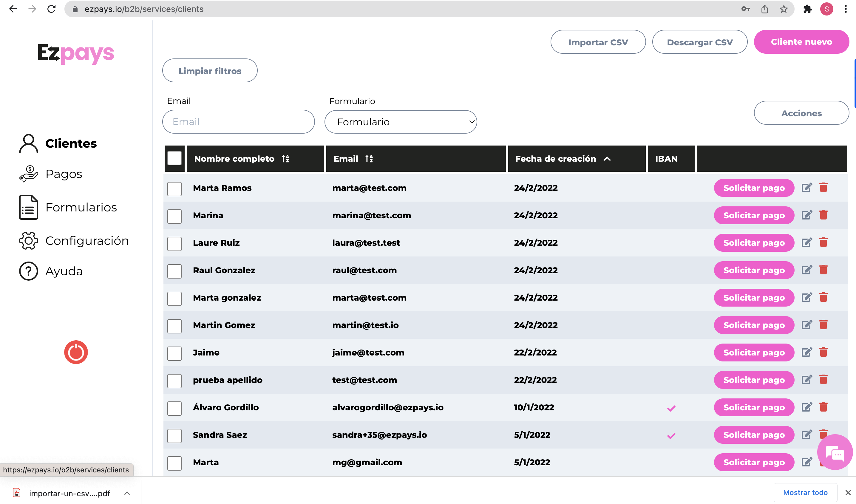This screenshot has height=504, width=856.
Task: Sort by Nombre completo sort icon
Action: click(285, 159)
